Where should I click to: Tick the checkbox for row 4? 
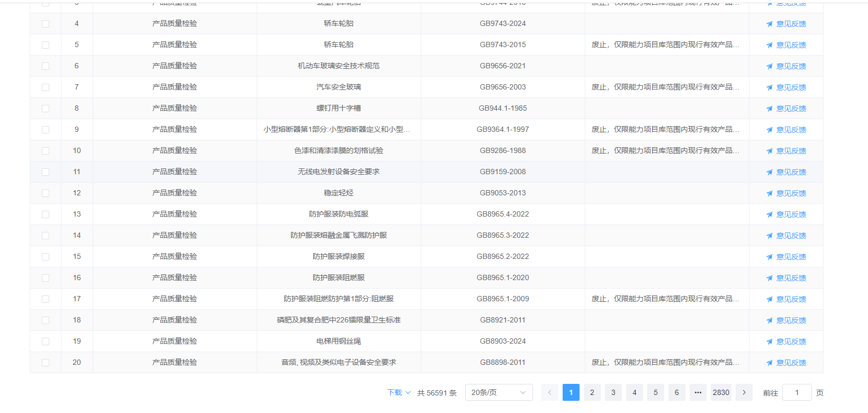[x=46, y=24]
